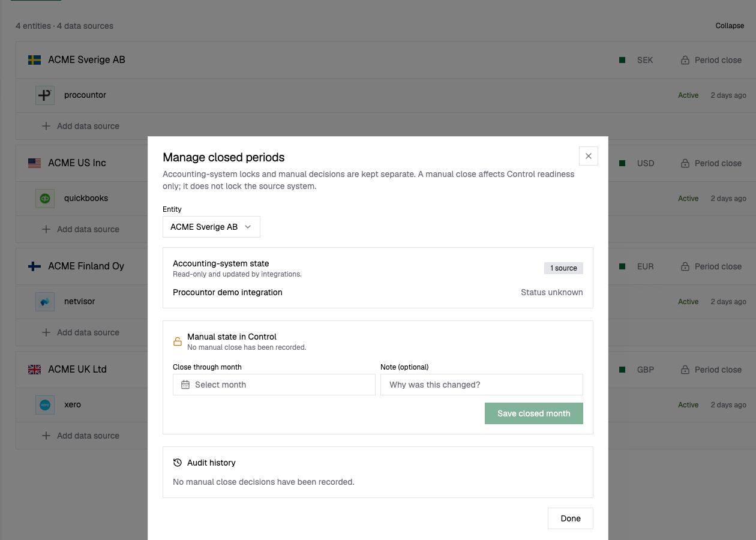Click the netvisor logo icon
Image resolution: width=756 pixels, height=540 pixels.
[x=45, y=301]
